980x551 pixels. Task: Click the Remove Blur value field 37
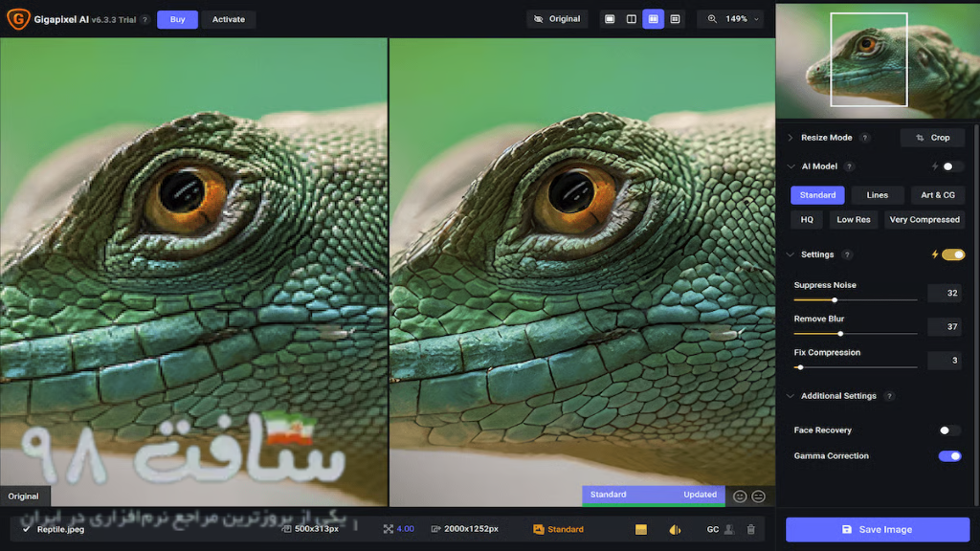click(x=945, y=326)
